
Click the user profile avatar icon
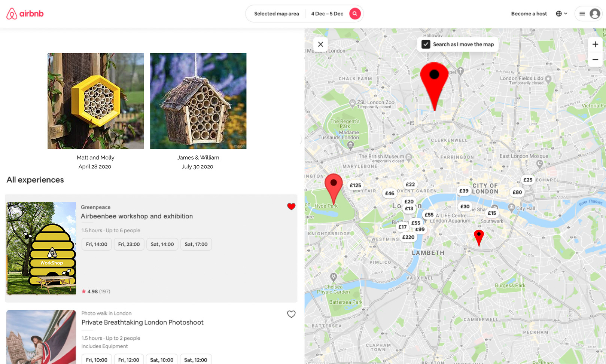[x=595, y=14]
